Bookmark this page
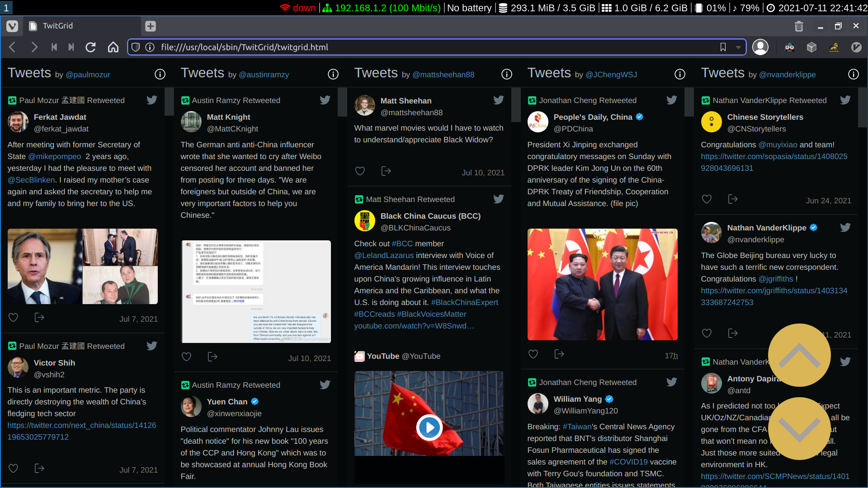The image size is (868, 488). [x=723, y=47]
